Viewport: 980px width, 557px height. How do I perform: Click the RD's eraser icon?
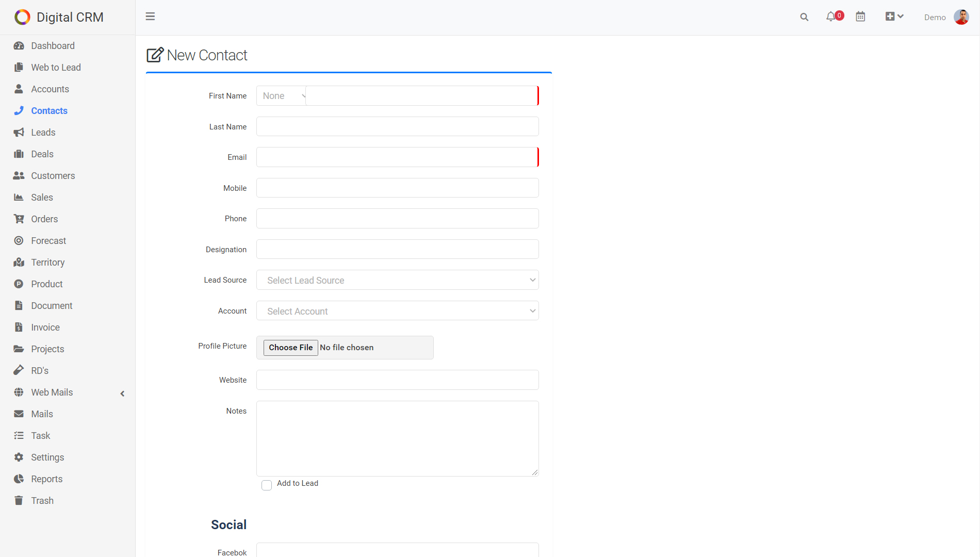(19, 371)
